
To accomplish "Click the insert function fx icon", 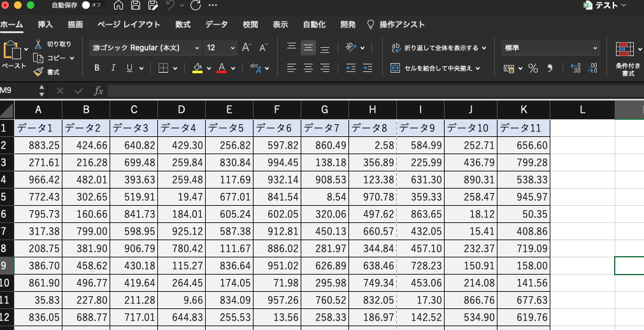I will click(x=99, y=91).
